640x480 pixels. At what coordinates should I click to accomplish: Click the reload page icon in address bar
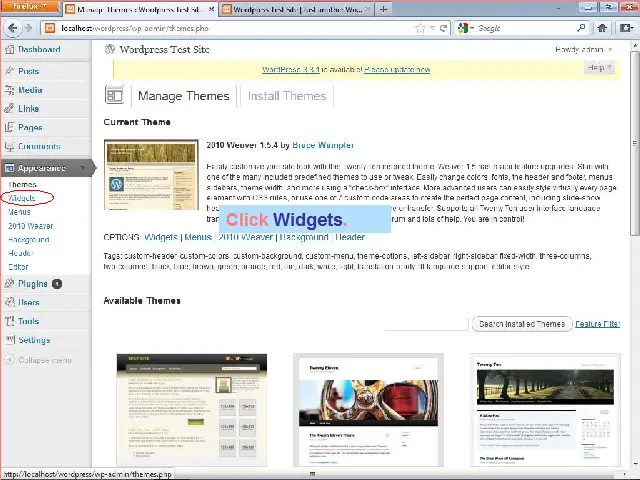coord(443,28)
